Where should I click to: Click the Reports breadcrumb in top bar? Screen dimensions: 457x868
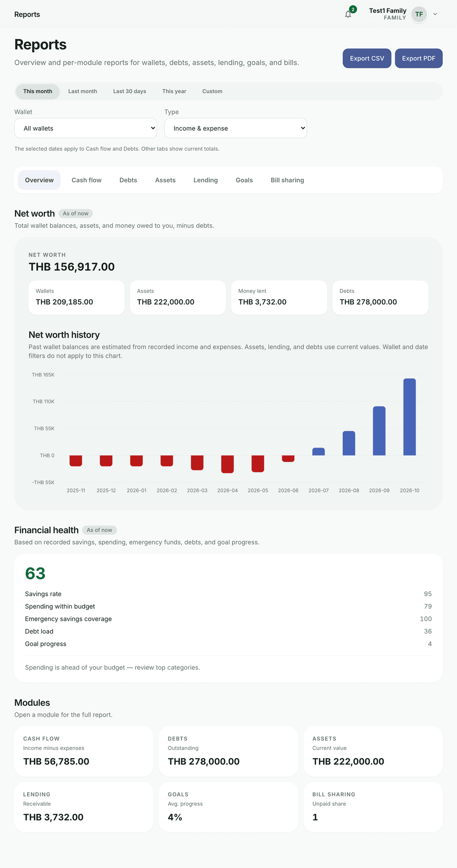[27, 14]
